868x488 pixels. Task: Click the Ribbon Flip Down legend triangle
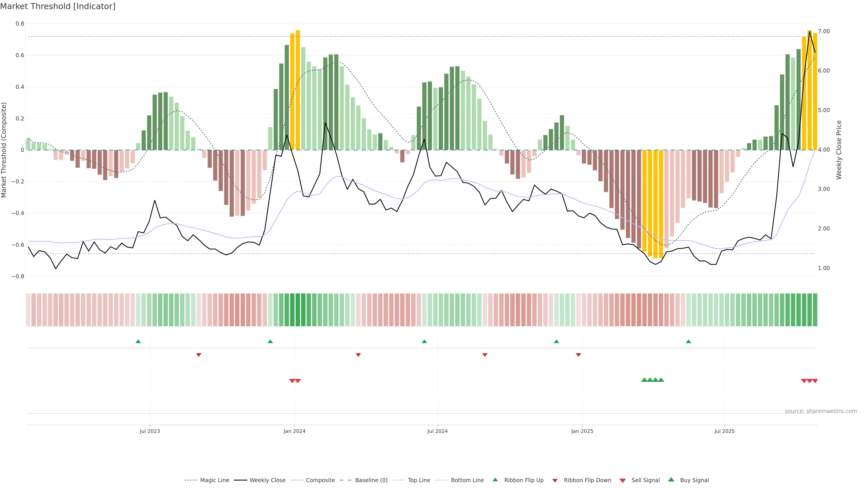(x=555, y=481)
